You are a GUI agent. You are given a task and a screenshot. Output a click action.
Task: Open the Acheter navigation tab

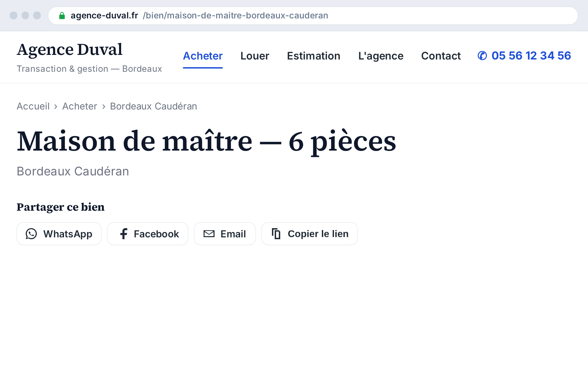(x=203, y=56)
